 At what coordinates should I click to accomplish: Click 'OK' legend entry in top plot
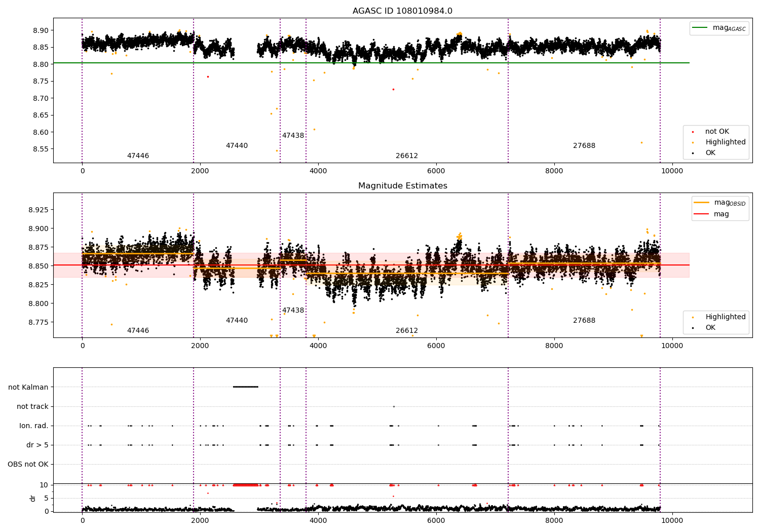(704, 153)
